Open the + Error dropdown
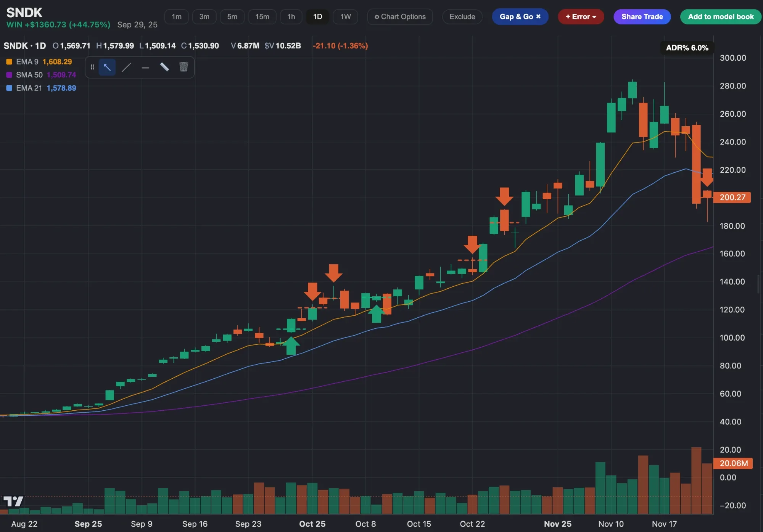Viewport: 763px width, 532px height. tap(581, 17)
